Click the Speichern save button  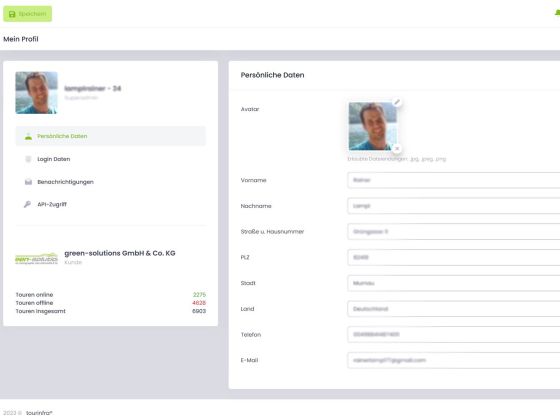[28, 14]
